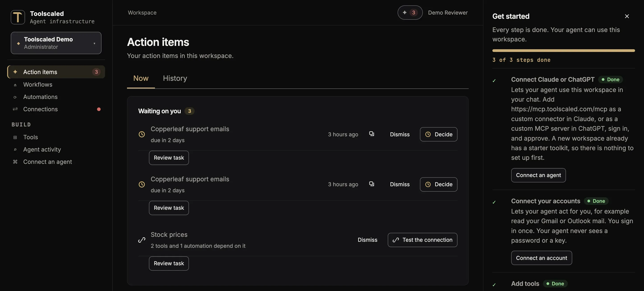Click Review task under first Copperleaf item

(169, 158)
